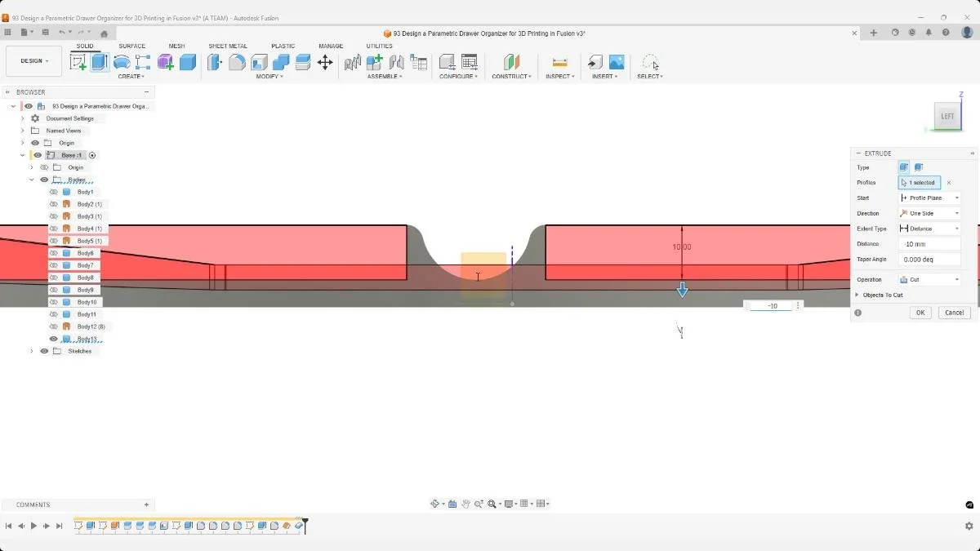Open the Extrude tool from the toolbar

100,61
